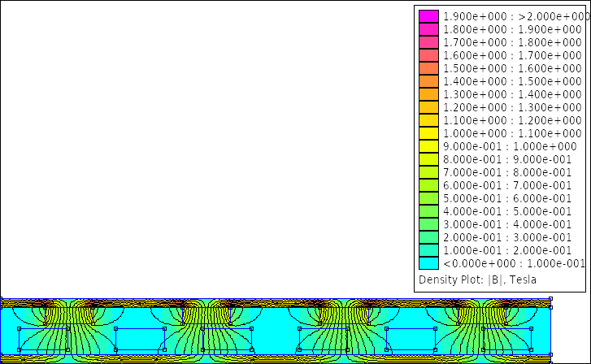Select the legend text '2.000e-001 : 3.000e-001'
The height and width of the screenshot is (364, 591).
pyautogui.click(x=507, y=237)
